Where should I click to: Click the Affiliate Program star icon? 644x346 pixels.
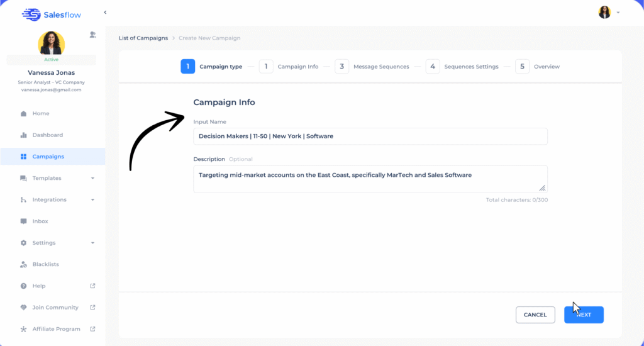[x=23, y=329]
